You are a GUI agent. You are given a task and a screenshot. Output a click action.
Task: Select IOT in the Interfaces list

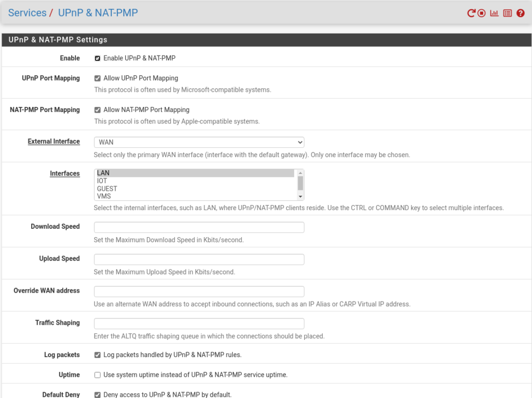coord(102,181)
